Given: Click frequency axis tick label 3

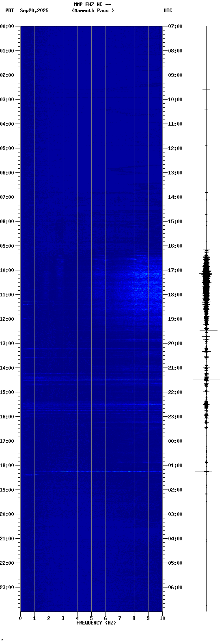Looking at the screenshot, I should 63,618.
